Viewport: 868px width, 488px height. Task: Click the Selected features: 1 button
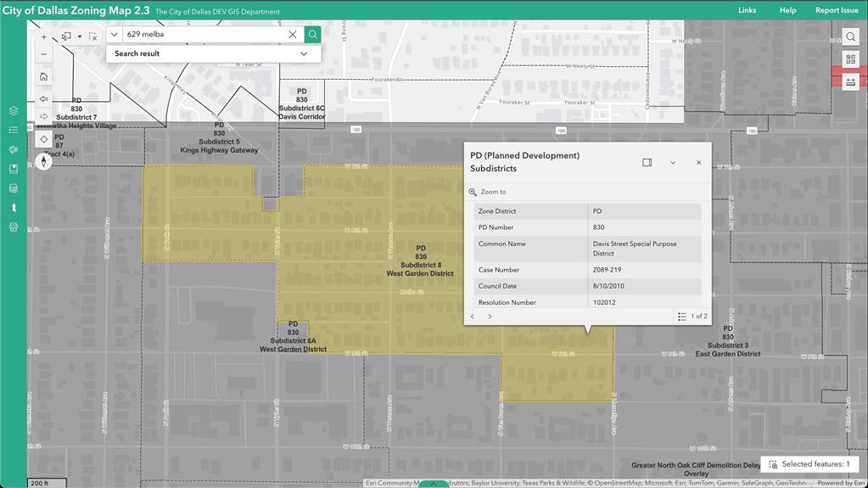(x=809, y=464)
